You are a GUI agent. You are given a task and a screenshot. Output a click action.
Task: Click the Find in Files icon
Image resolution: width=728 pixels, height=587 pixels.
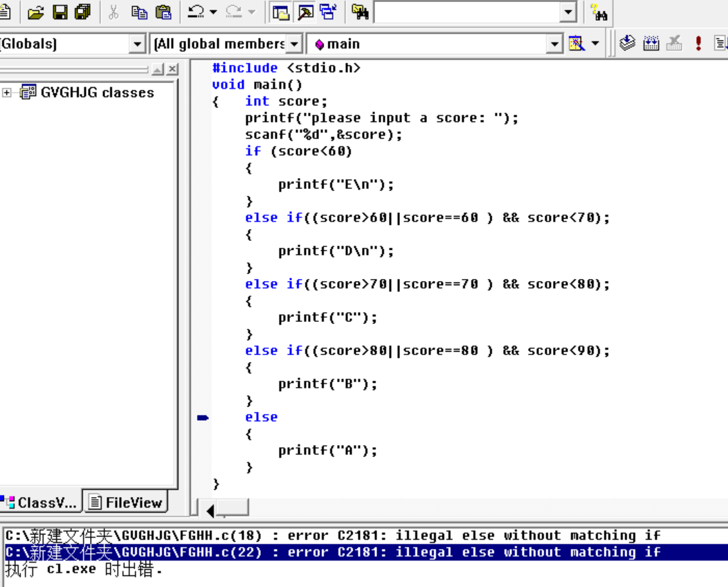coord(360,12)
